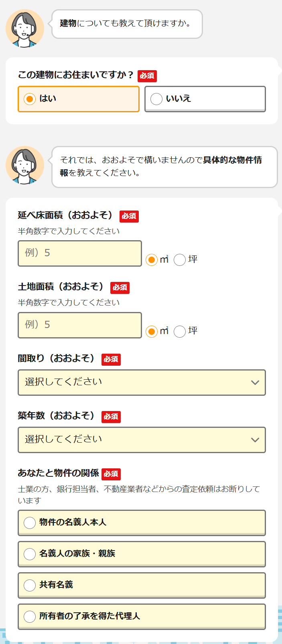Click the 必須 badge next to 間取り
The image size is (282, 644).
click(x=111, y=359)
